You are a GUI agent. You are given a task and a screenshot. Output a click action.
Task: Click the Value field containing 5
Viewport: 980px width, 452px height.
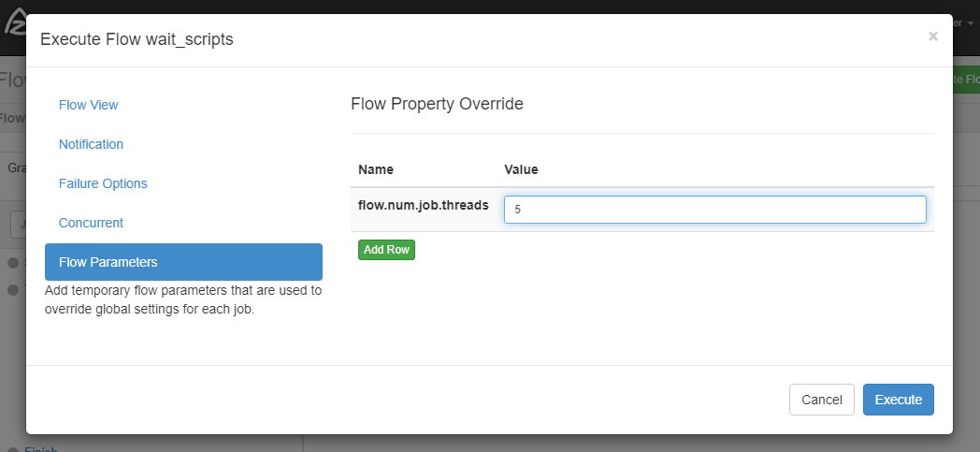coord(714,210)
